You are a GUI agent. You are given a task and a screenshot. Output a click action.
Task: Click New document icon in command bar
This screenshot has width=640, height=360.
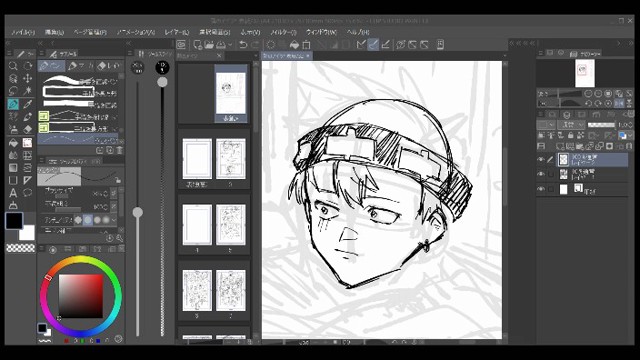click(198, 44)
